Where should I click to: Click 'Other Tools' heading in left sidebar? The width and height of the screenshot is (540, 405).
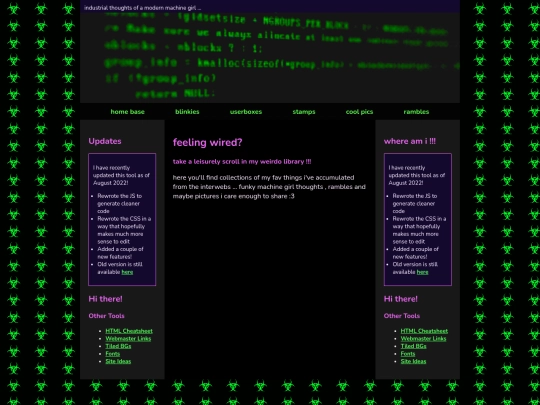point(106,316)
